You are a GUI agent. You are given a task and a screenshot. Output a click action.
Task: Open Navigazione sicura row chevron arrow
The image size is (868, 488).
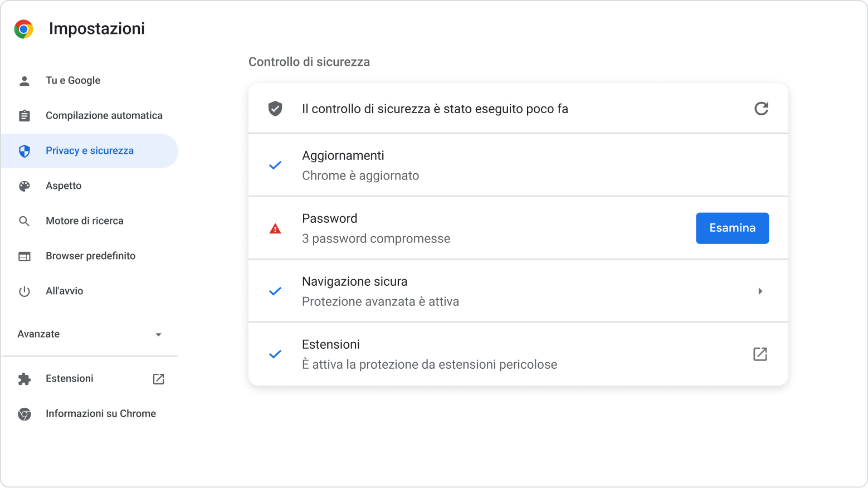pyautogui.click(x=760, y=291)
